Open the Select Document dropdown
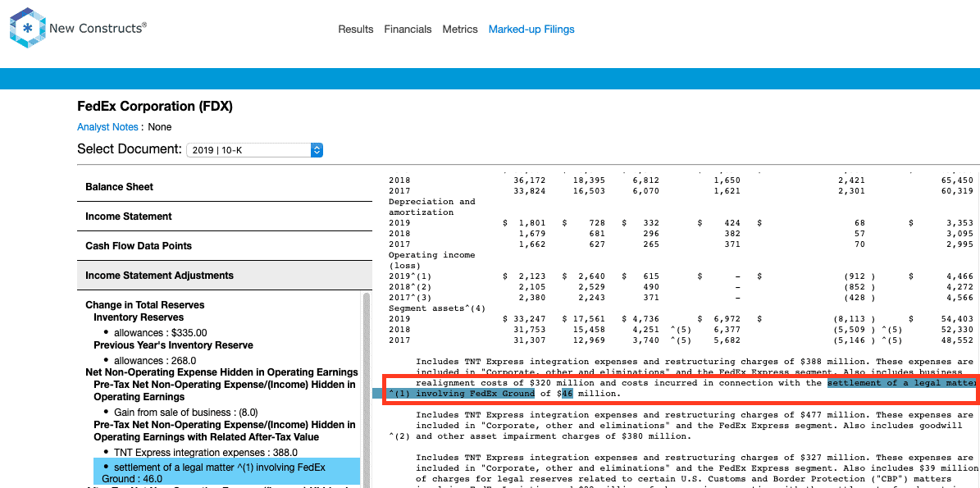This screenshot has height=488, width=980. 254,150
